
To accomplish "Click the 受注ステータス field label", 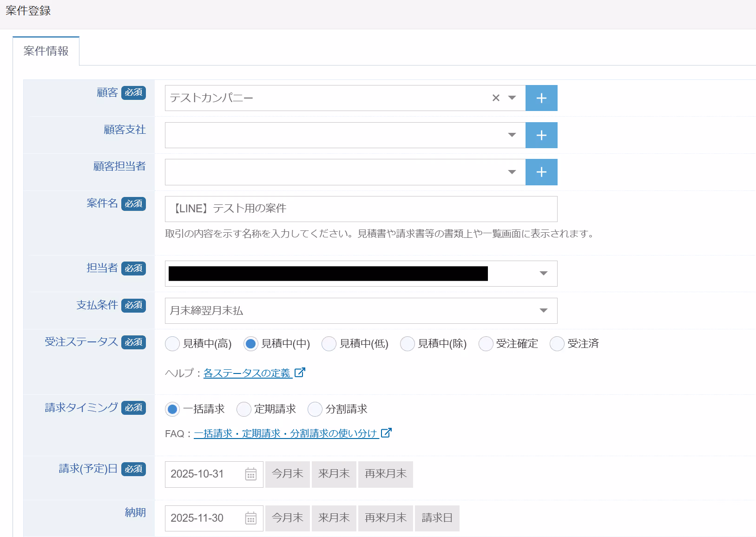I will pos(81,342).
